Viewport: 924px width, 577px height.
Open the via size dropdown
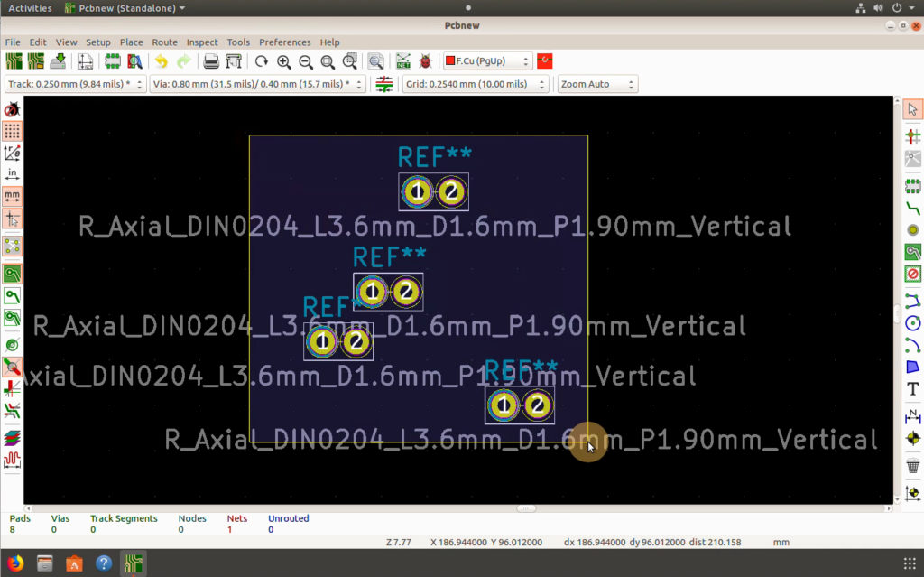257,84
